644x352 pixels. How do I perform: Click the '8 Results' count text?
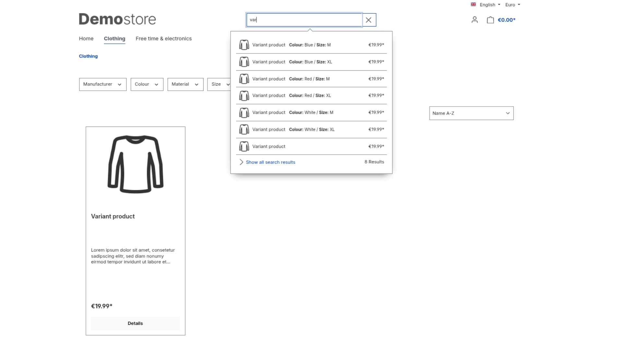[374, 162]
